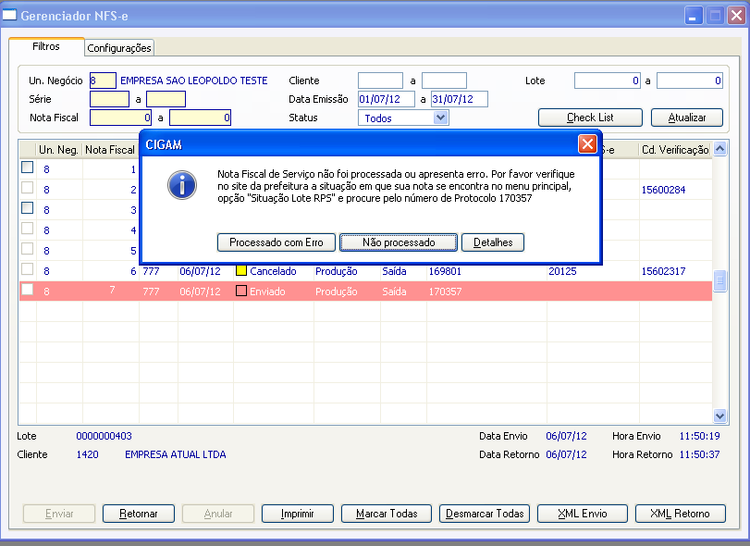Select verification code 15602317
750x546 pixels.
tap(663, 271)
